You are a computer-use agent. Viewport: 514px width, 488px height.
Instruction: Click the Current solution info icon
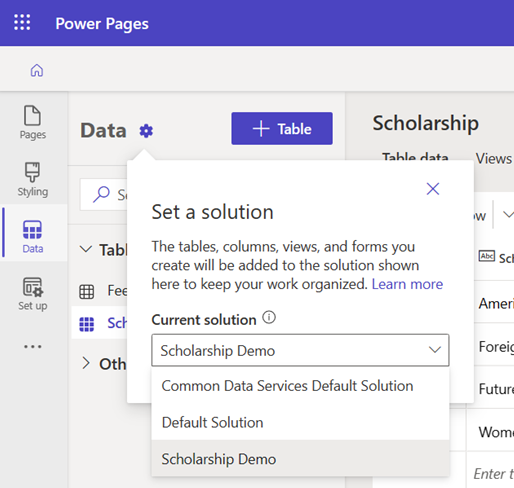[269, 318]
